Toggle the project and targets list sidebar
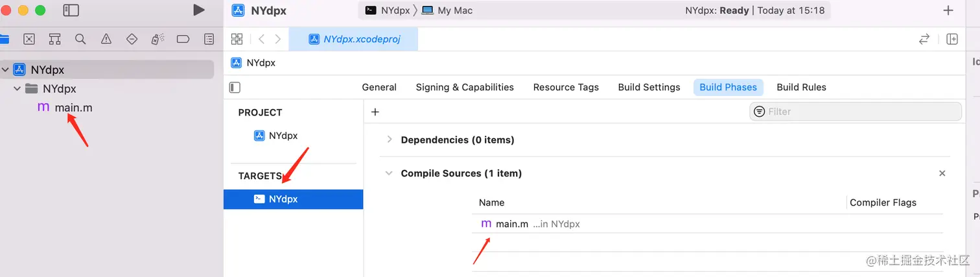 [x=235, y=87]
